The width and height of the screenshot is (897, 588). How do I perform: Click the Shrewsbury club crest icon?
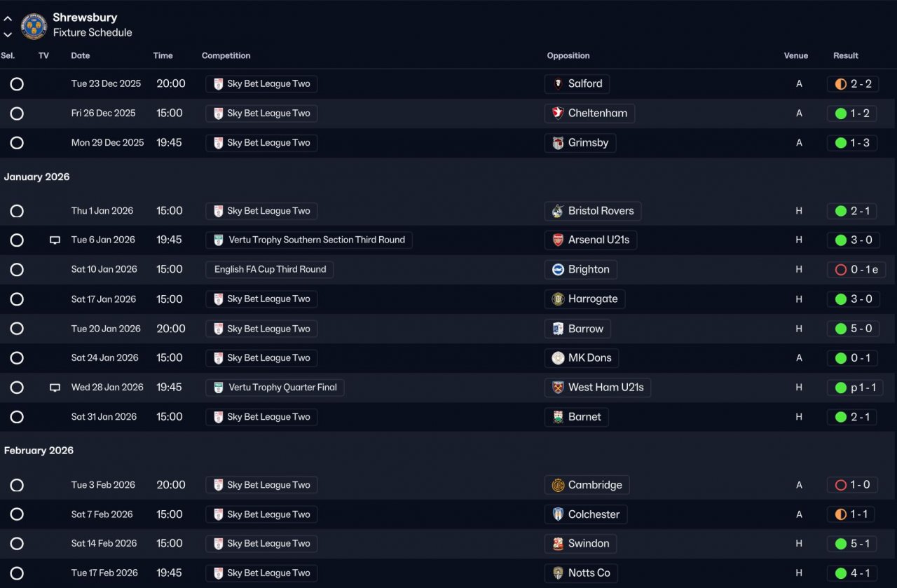click(x=34, y=26)
